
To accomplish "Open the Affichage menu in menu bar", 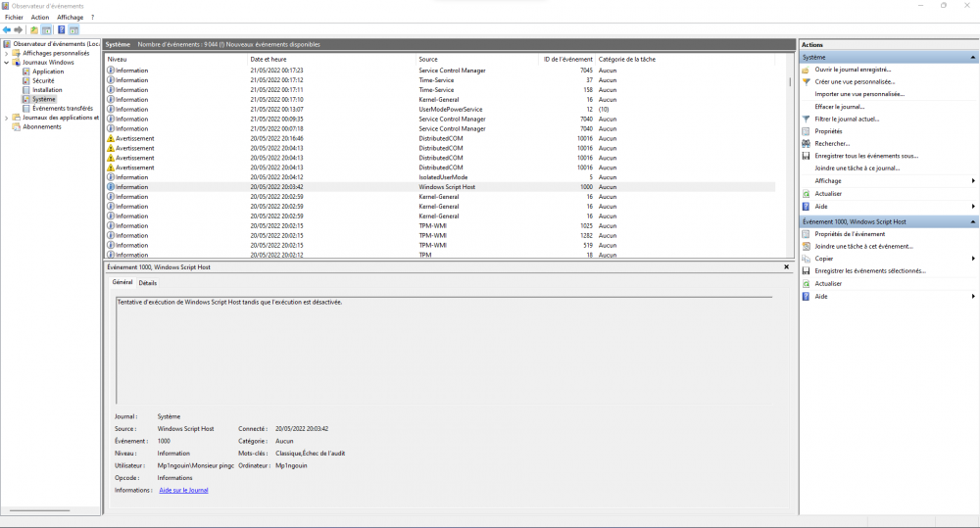I will [x=70, y=18].
